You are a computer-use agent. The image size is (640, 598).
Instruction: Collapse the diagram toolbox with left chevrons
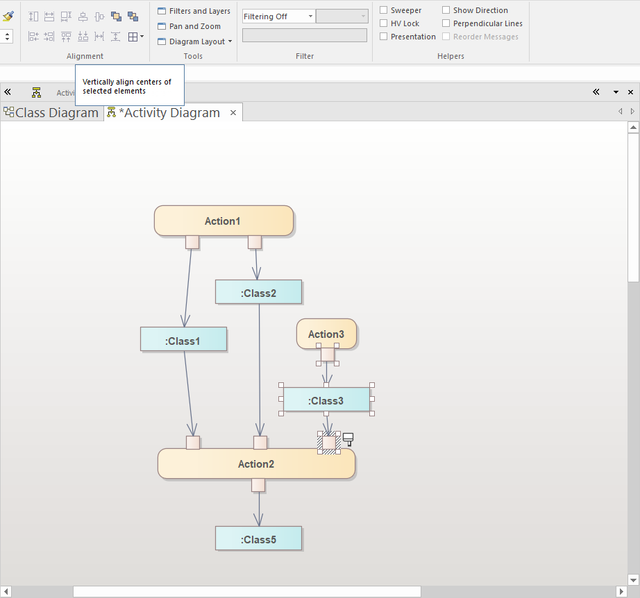(8, 92)
